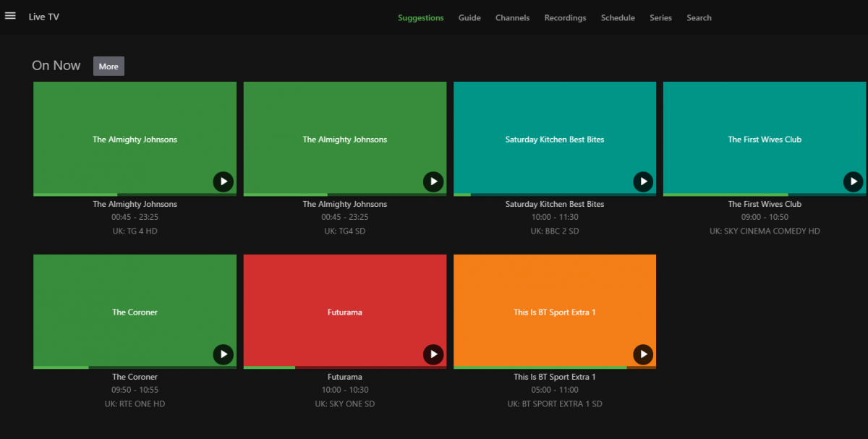
Task: Play The First Wives Club
Action: coord(853,182)
